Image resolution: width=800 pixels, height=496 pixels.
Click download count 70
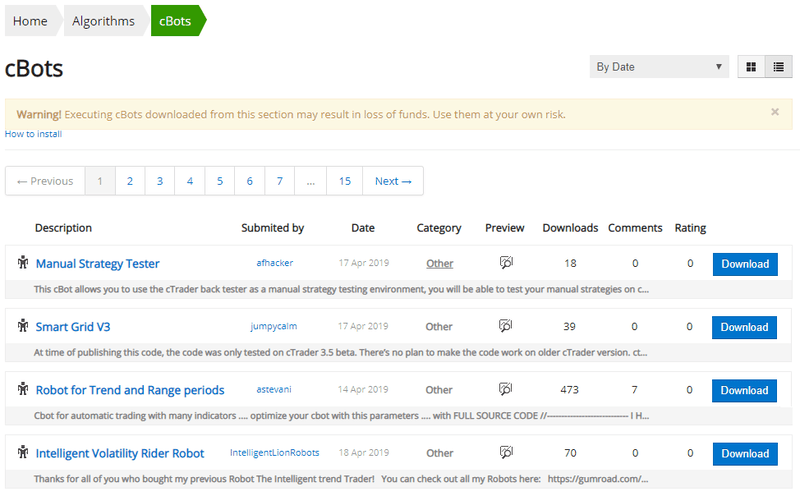(x=570, y=453)
